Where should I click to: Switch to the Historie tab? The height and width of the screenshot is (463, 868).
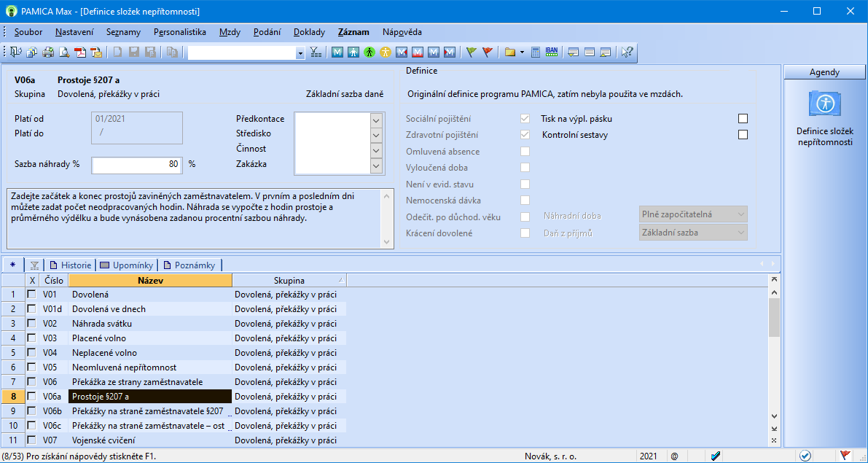click(70, 265)
